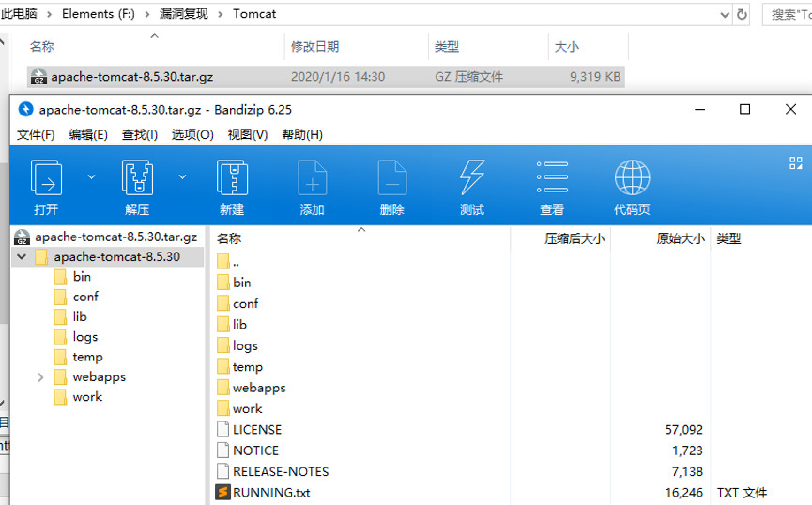Click refresh button in Explorer address bar
The width and height of the screenshot is (812, 505).
pos(743,14)
